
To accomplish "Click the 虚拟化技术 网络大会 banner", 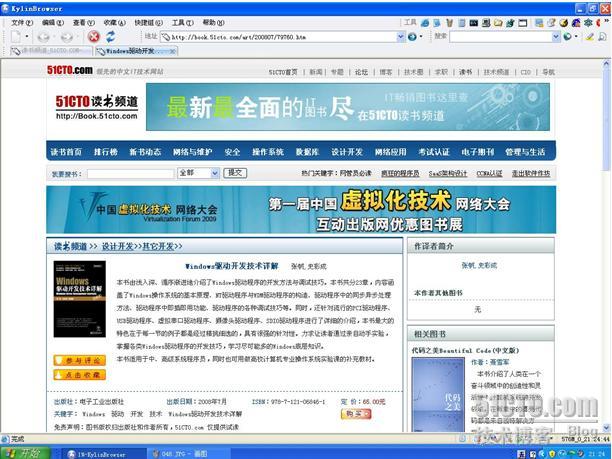I will (x=301, y=210).
